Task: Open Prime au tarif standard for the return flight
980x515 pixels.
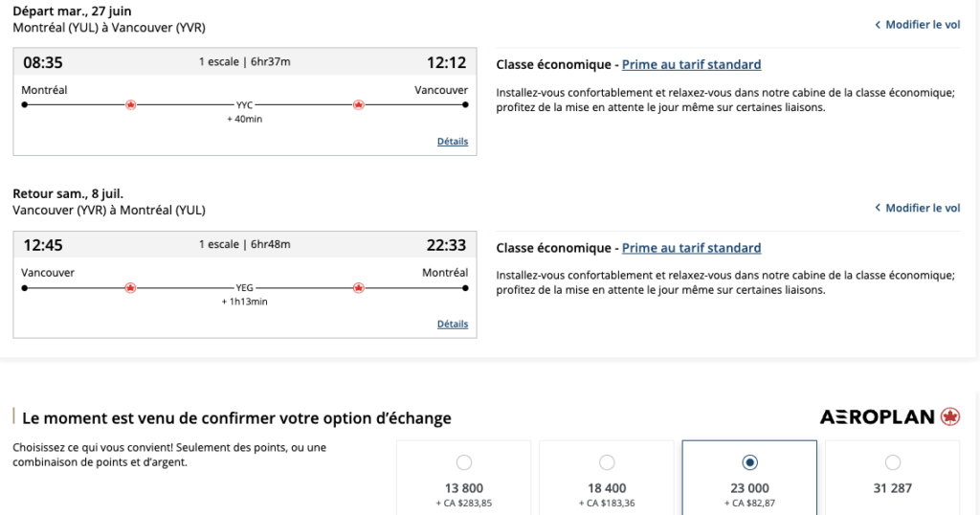Action: 691,248
